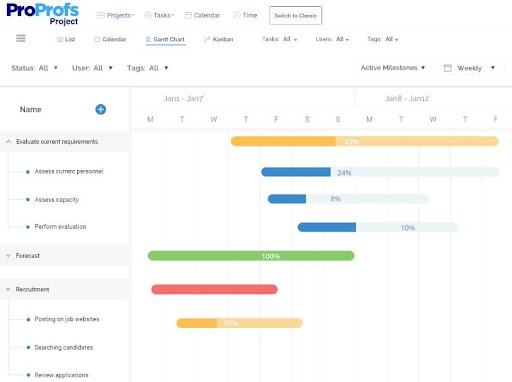Open the Active Milestones dropdown

coord(393,68)
